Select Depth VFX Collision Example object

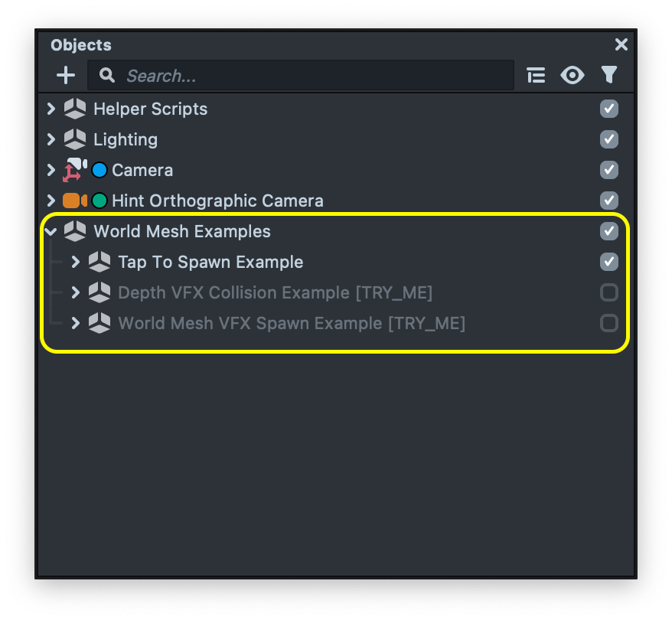(x=275, y=292)
